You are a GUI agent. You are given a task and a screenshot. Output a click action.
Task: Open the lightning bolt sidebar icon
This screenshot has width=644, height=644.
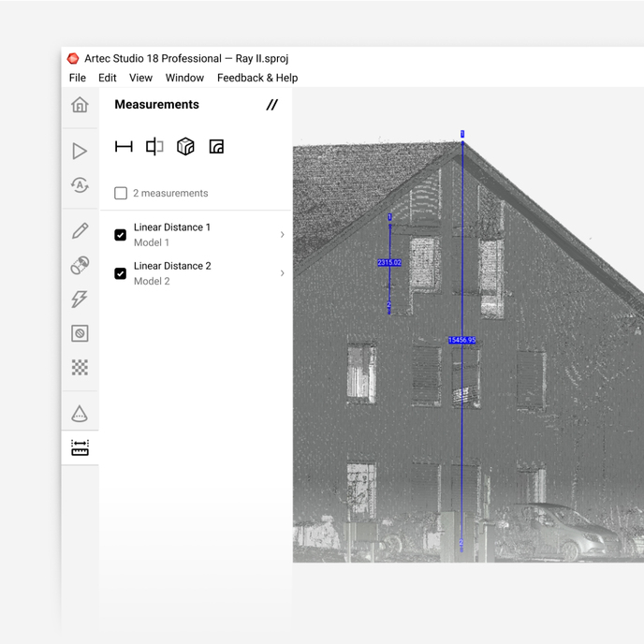tap(80, 299)
